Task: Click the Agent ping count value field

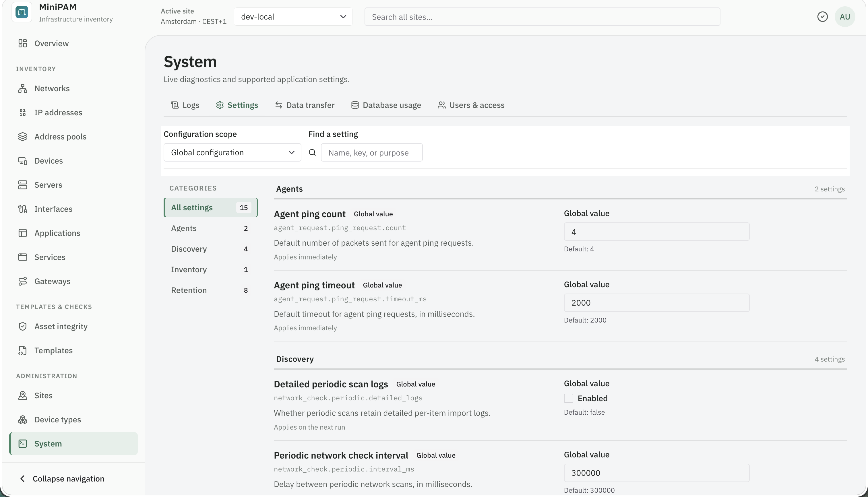Action: [656, 232]
